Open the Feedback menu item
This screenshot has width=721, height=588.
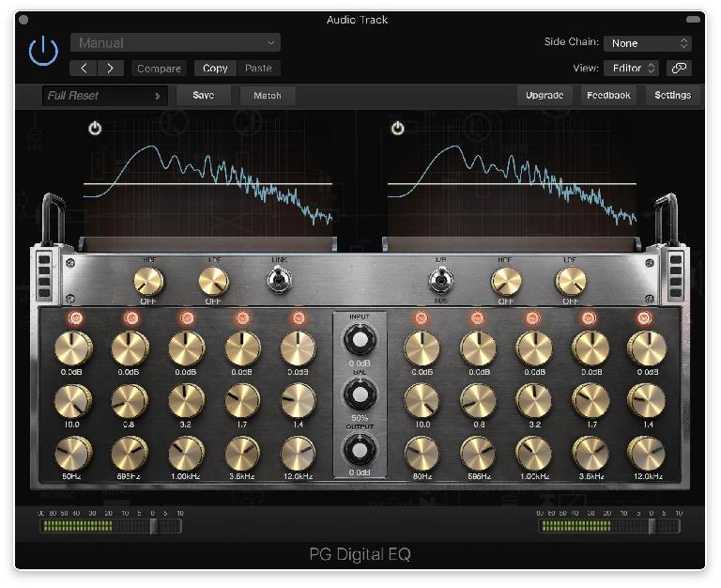(x=608, y=95)
